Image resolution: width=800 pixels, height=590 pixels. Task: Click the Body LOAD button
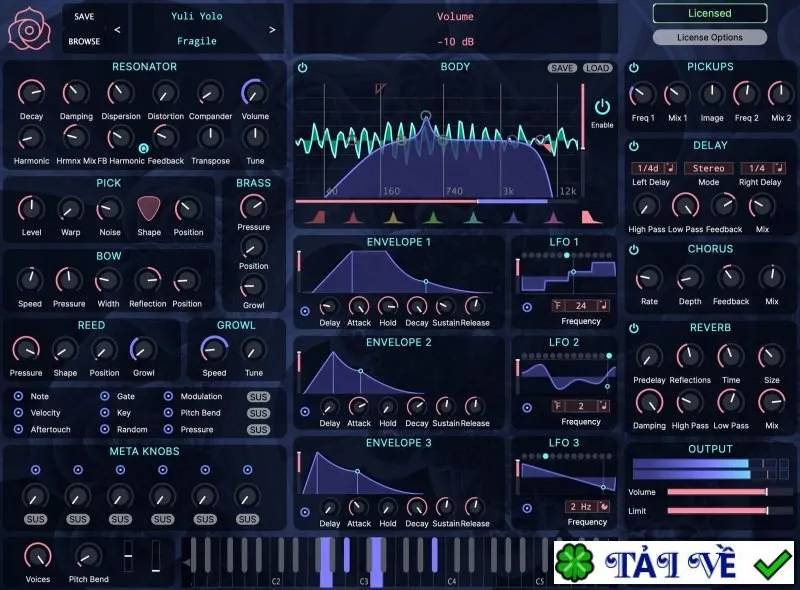coord(597,68)
